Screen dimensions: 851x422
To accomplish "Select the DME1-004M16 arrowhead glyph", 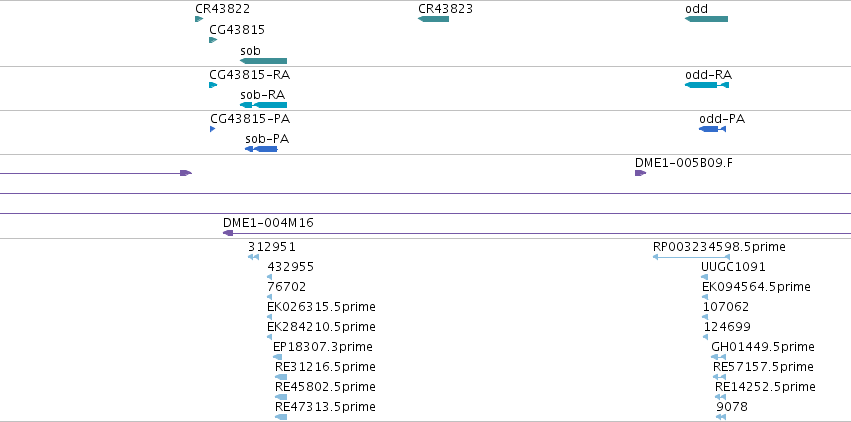I will (x=228, y=233).
